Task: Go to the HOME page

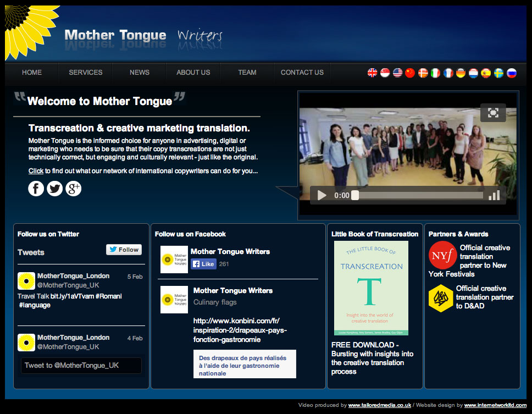Action: 32,72
